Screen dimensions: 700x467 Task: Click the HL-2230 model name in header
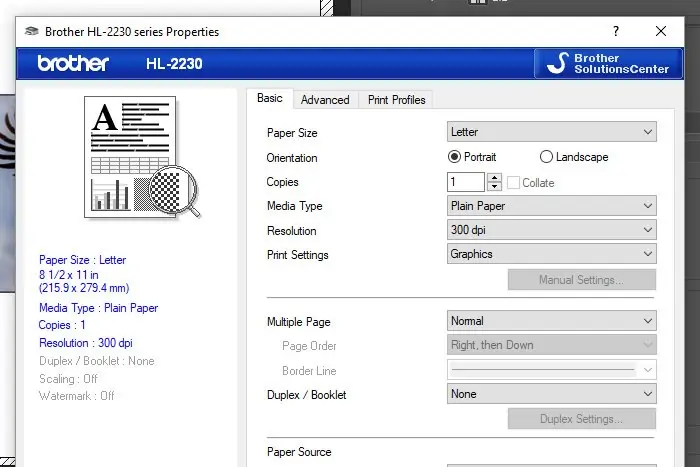point(174,64)
